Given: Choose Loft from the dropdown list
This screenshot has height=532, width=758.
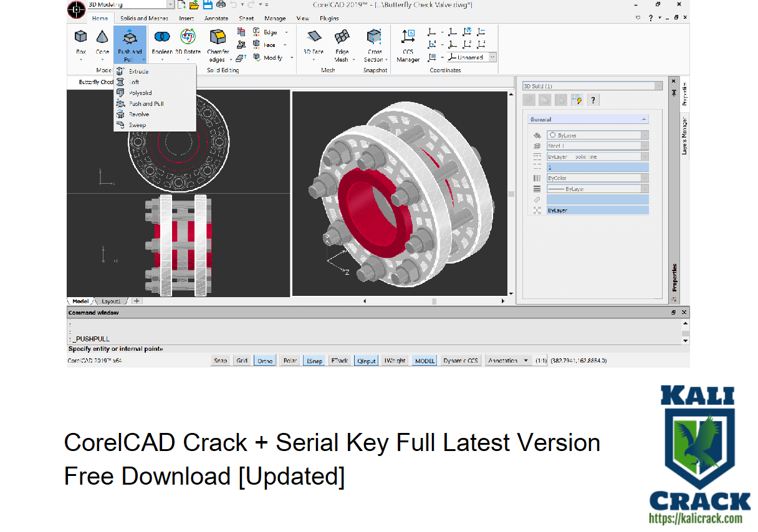Looking at the screenshot, I should coord(154,82).
